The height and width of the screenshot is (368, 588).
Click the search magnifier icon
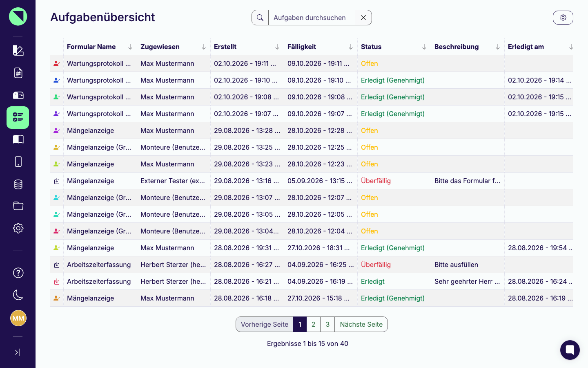tap(260, 18)
